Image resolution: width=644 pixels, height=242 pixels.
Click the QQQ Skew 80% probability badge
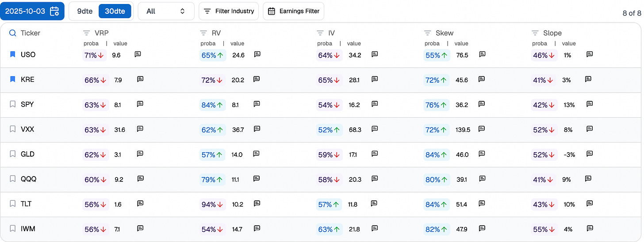point(436,180)
